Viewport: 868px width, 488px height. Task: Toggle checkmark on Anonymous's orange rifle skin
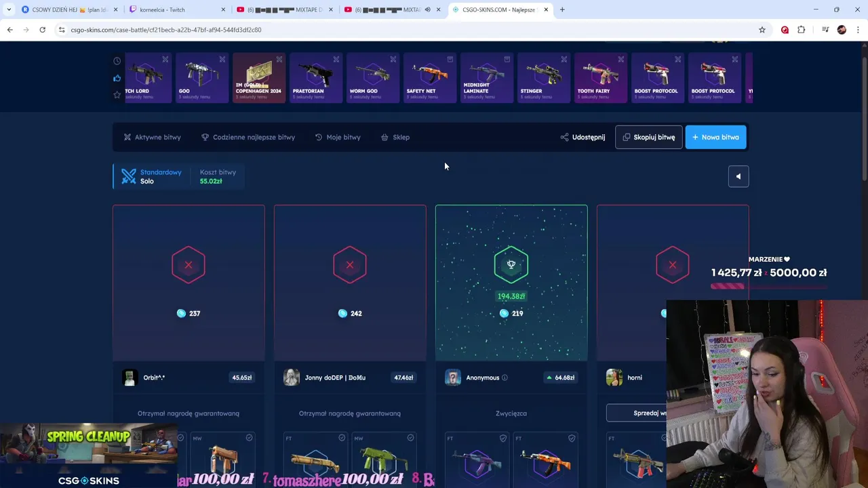572,438
